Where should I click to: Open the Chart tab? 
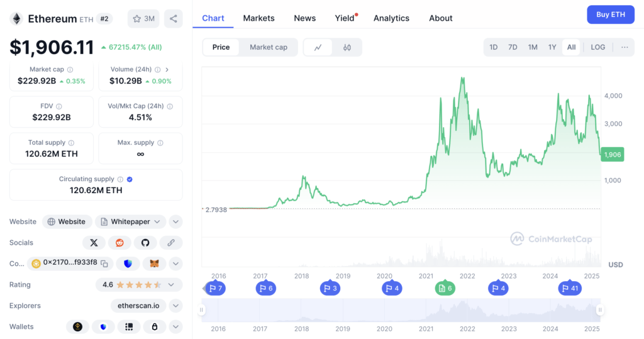213,18
